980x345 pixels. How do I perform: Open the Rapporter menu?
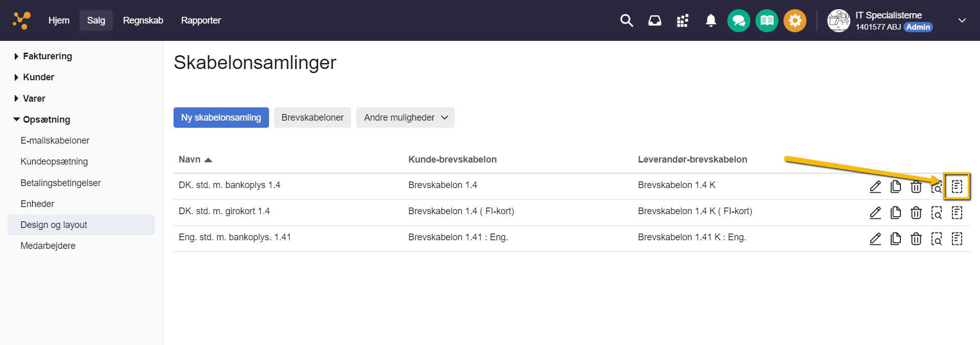pyautogui.click(x=201, y=20)
